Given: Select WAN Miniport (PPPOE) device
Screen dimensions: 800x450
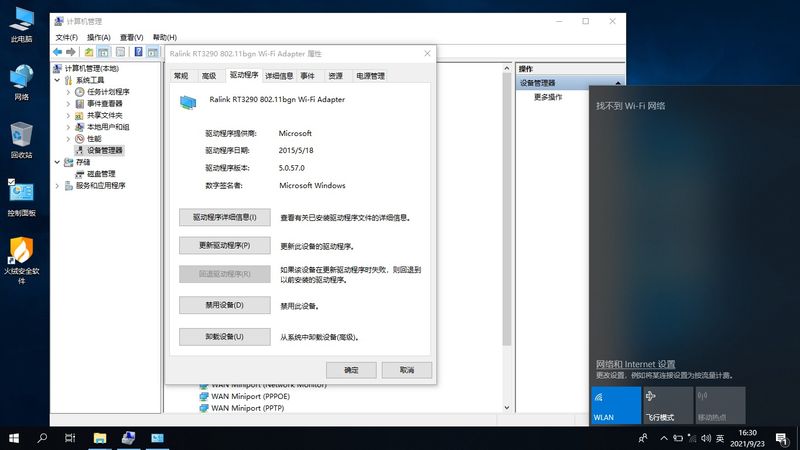Looking at the screenshot, I should [250, 396].
